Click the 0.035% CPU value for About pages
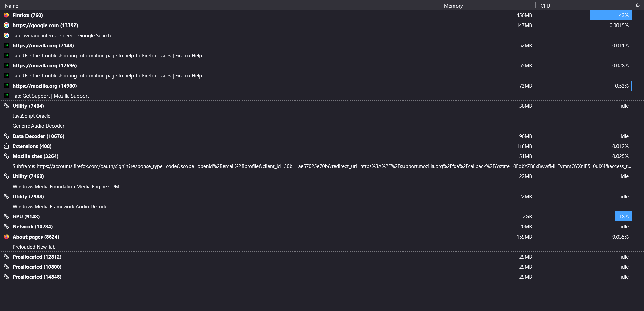Screen dimensions: 644x311 [x=620, y=237]
